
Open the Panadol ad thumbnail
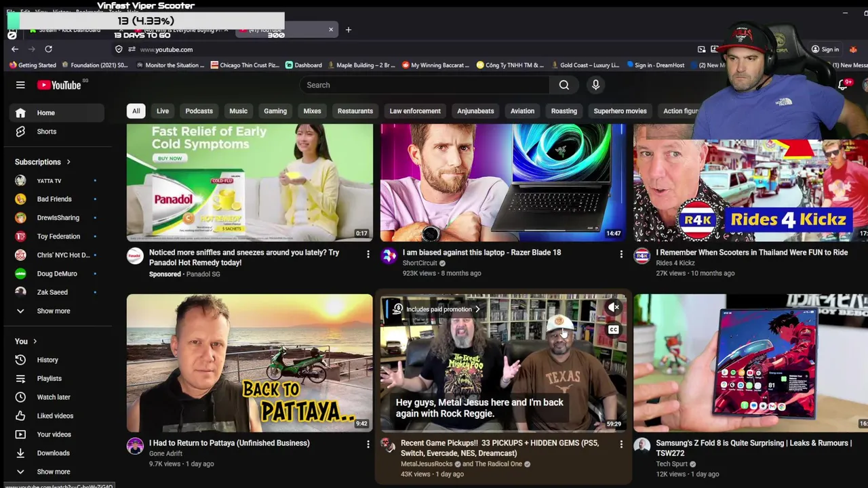(250, 182)
